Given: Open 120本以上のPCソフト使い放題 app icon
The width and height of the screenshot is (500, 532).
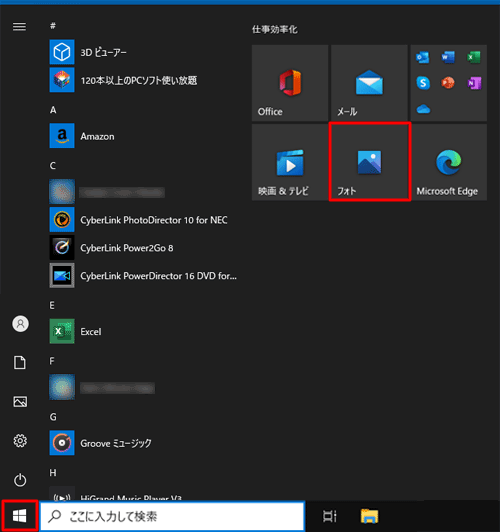Looking at the screenshot, I should tap(62, 80).
